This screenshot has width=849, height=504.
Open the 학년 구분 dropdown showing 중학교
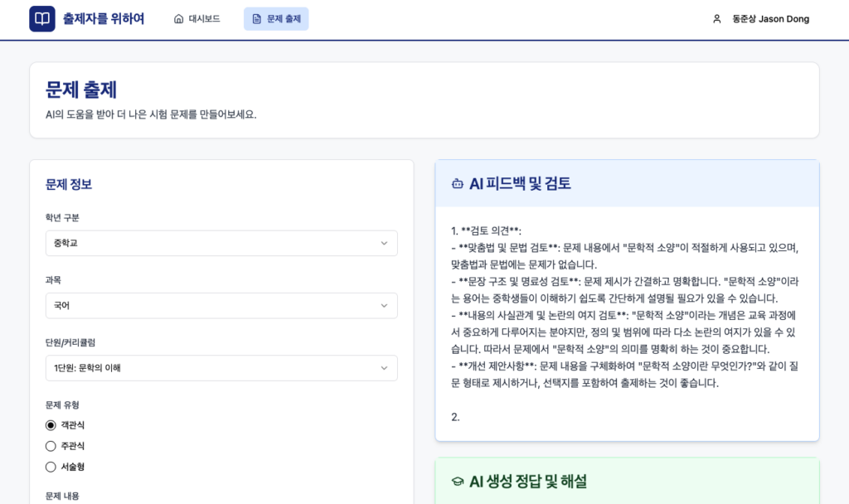(221, 243)
